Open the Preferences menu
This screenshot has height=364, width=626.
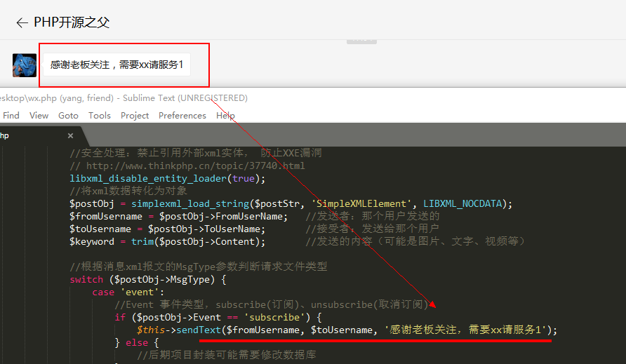182,115
